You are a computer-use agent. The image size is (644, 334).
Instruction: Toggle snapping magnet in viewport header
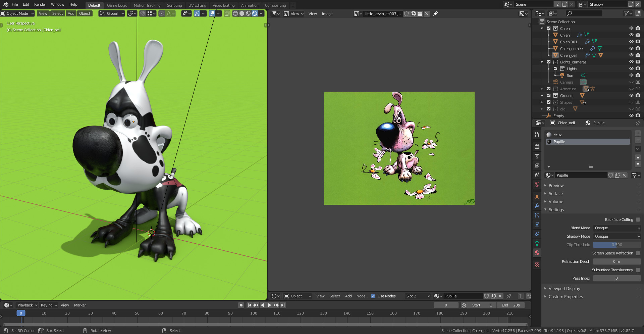click(x=143, y=13)
